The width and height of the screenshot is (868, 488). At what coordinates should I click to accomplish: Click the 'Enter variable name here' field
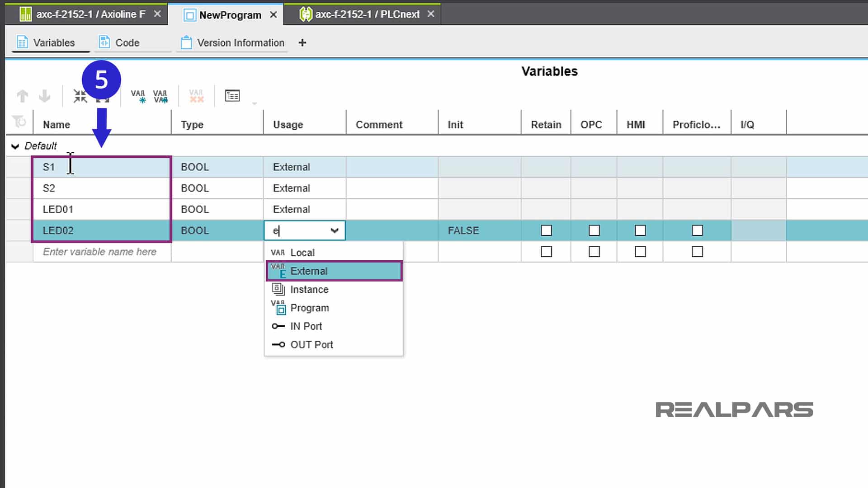pos(102,252)
